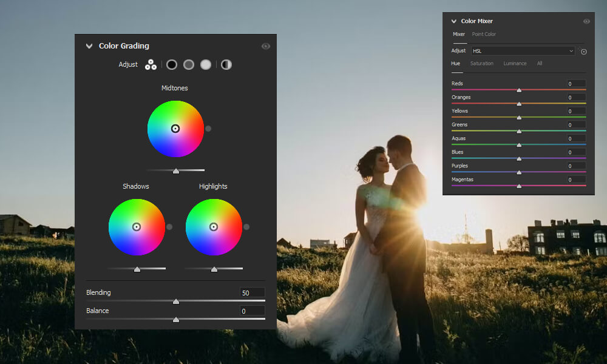Activate the targeted adjustment tool in Color Mixer

(583, 52)
